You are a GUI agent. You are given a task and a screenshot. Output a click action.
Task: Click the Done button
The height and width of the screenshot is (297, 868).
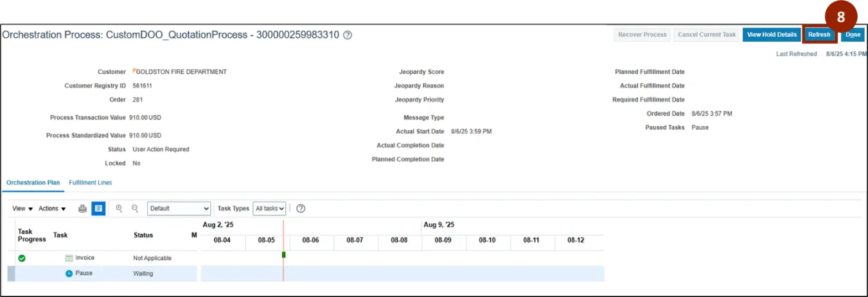tap(853, 35)
